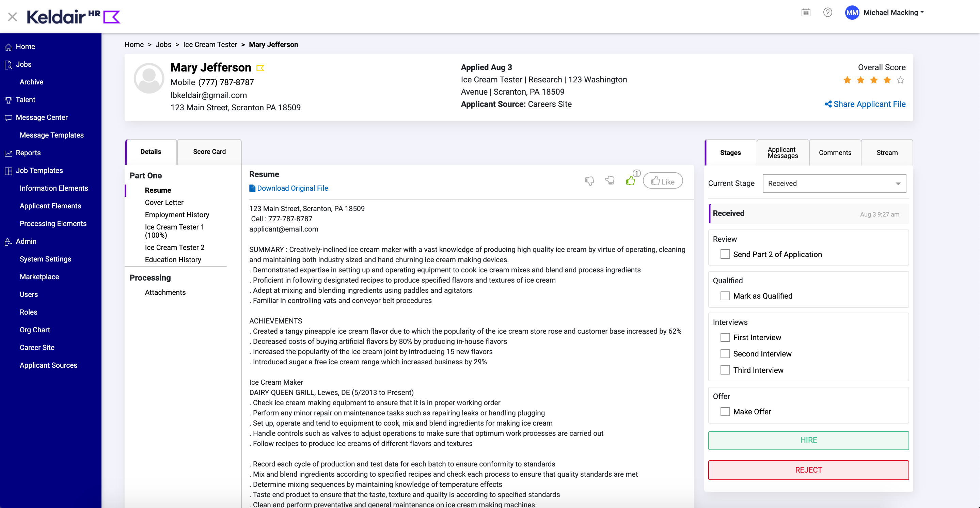Close the sidebar with X icon
980x508 pixels.
(13, 17)
